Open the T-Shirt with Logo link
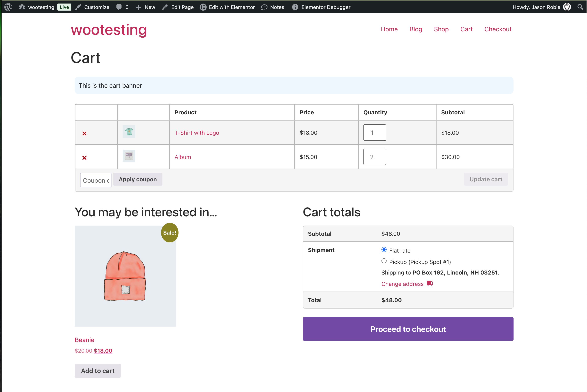The image size is (587, 392). pyautogui.click(x=197, y=133)
